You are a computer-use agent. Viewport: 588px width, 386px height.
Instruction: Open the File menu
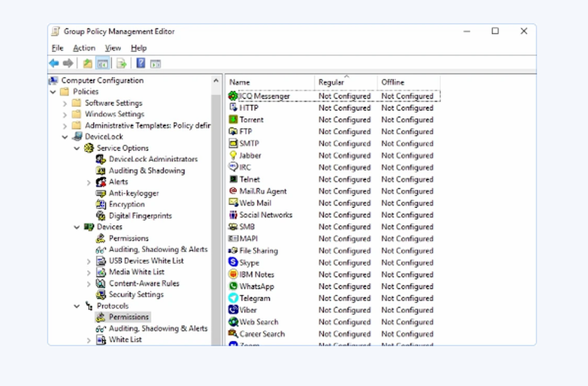pyautogui.click(x=58, y=48)
